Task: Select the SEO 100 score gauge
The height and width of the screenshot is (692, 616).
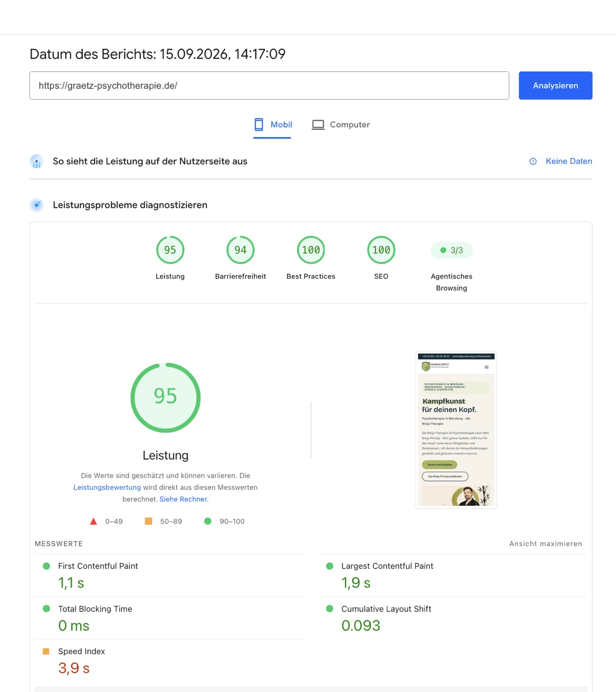Action: [381, 250]
